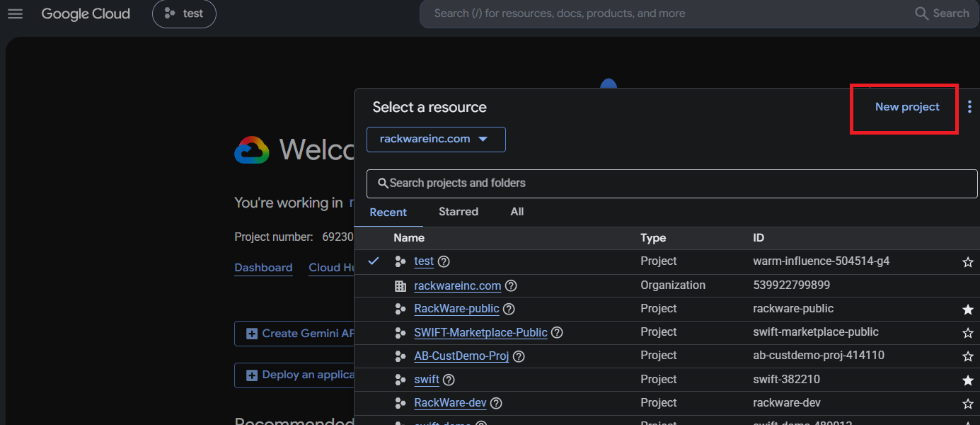Star the test project
Image resolution: width=980 pixels, height=425 pixels.
coord(968,262)
